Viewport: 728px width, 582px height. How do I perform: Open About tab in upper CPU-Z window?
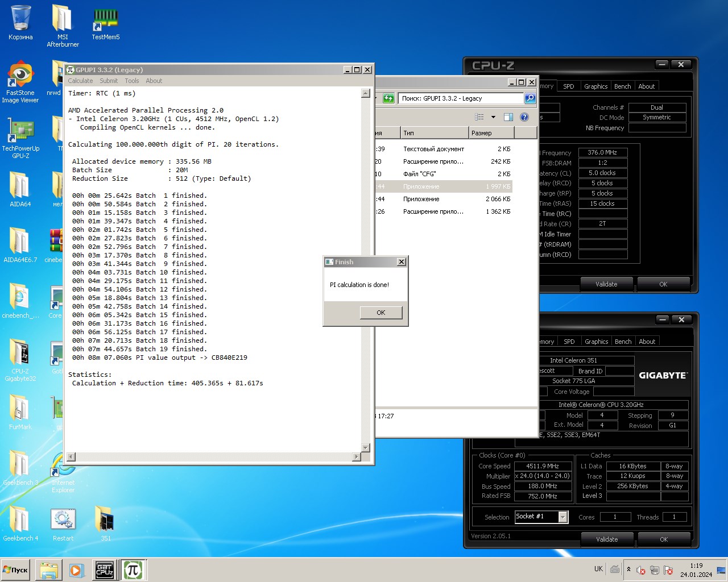pyautogui.click(x=647, y=86)
